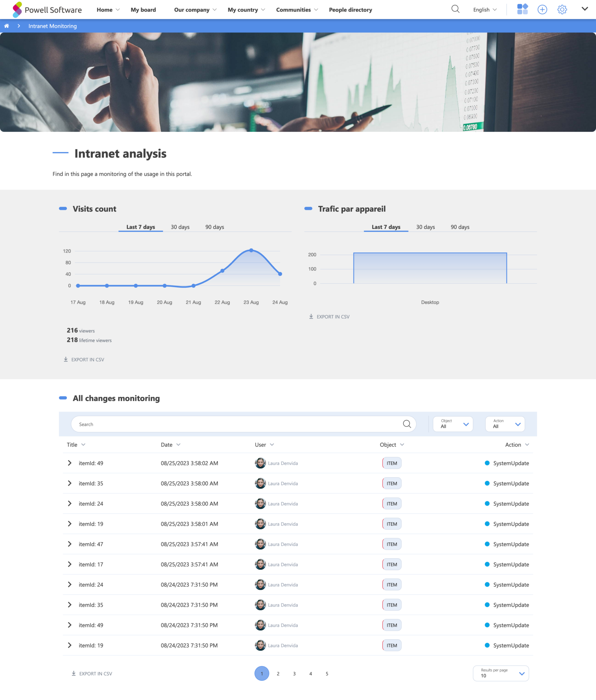
Task: Click the plus circle add icon
Action: tap(542, 10)
